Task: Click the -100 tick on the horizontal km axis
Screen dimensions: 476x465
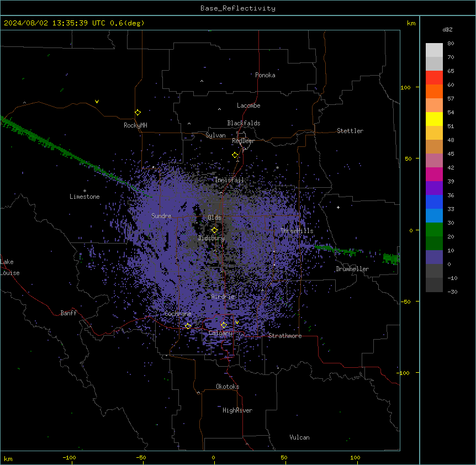Action: pyautogui.click(x=69, y=457)
